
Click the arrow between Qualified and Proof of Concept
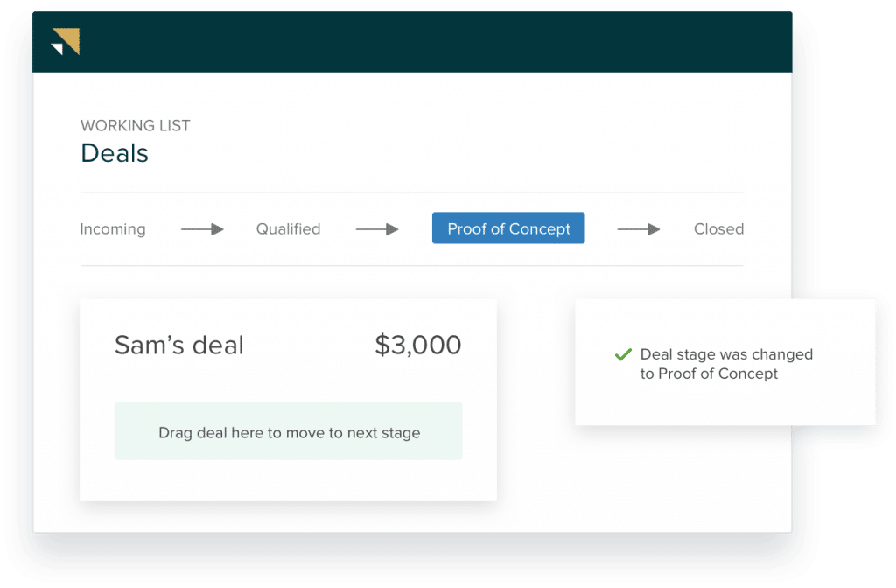click(x=377, y=229)
